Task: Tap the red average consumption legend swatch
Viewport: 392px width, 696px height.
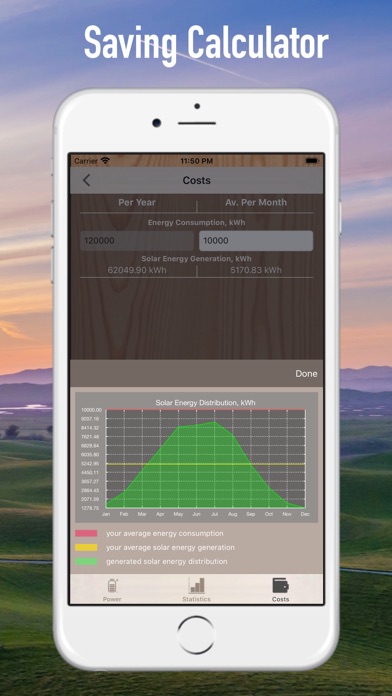Action: coord(86,534)
